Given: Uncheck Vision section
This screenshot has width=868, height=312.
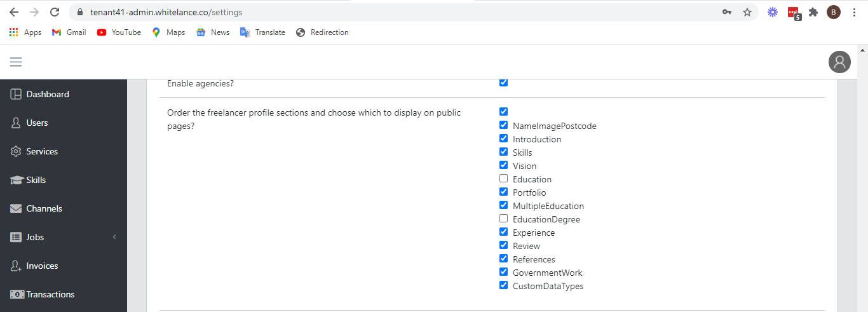Looking at the screenshot, I should pos(503,165).
